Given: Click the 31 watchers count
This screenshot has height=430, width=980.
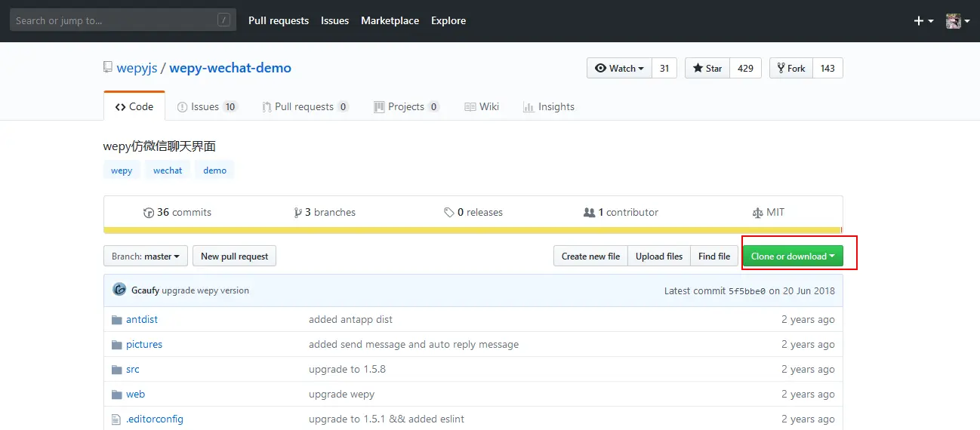Looking at the screenshot, I should (664, 68).
